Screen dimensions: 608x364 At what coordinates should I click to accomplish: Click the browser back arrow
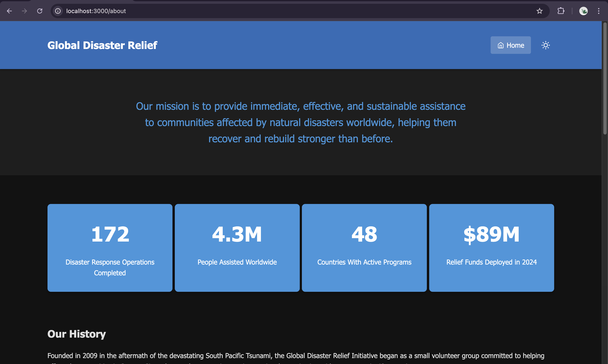9,11
